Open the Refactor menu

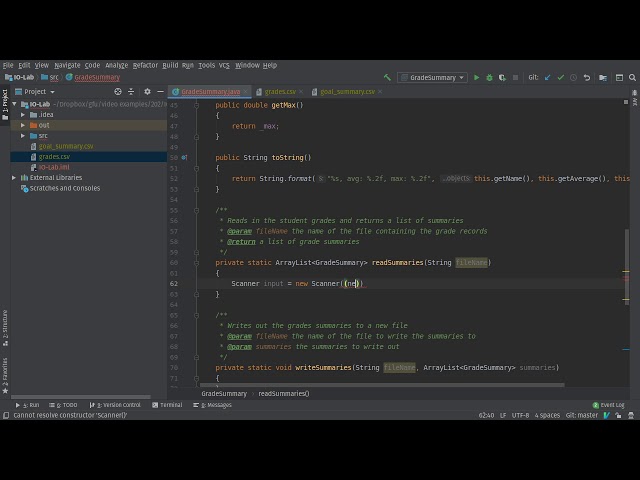(145, 65)
